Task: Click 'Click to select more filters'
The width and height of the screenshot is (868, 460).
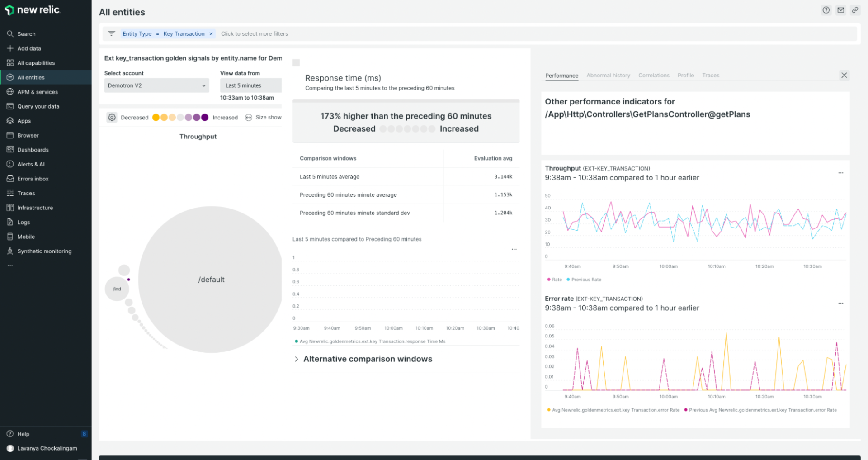Action: click(x=254, y=33)
